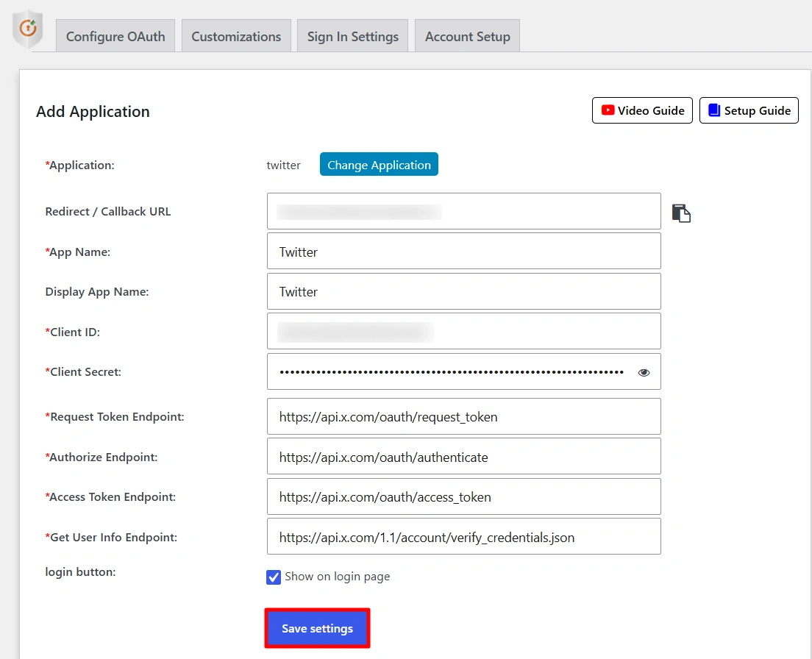
Task: Open the Setup Guide
Action: click(749, 110)
